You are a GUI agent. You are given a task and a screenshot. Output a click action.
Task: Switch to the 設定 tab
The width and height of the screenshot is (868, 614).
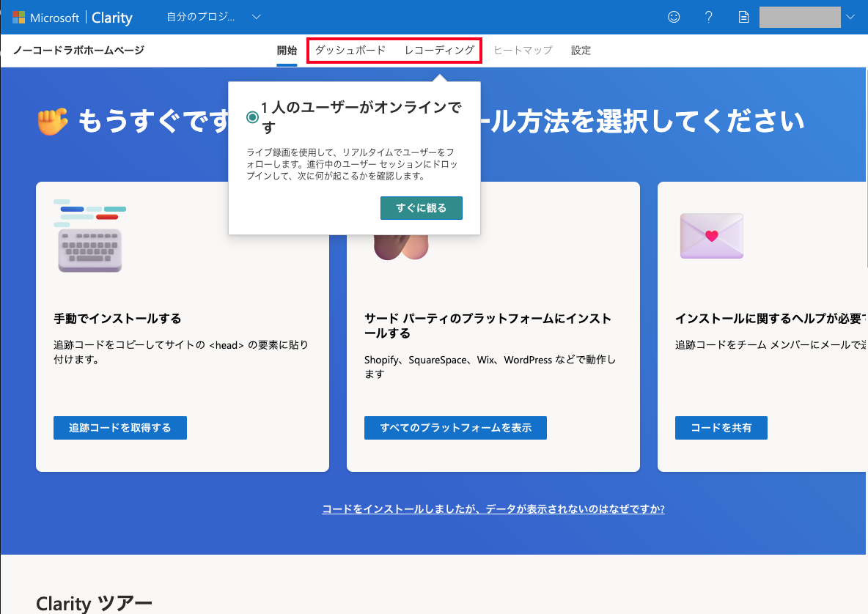(x=581, y=51)
